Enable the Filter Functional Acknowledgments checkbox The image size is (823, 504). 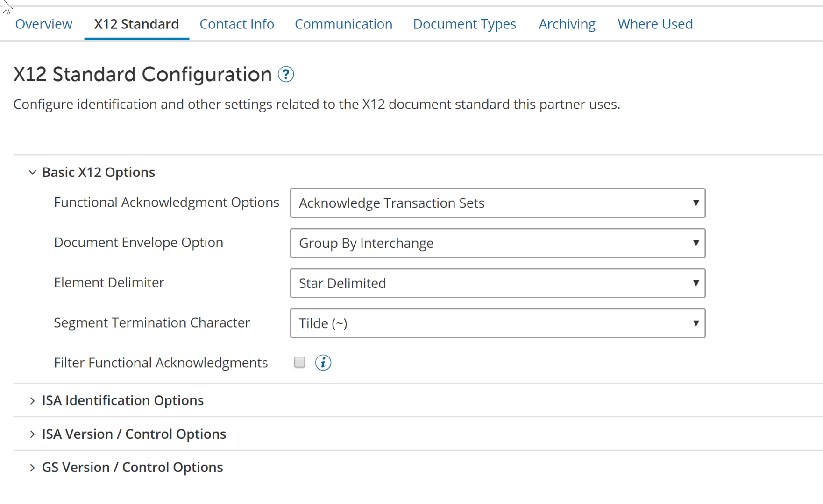coord(300,363)
